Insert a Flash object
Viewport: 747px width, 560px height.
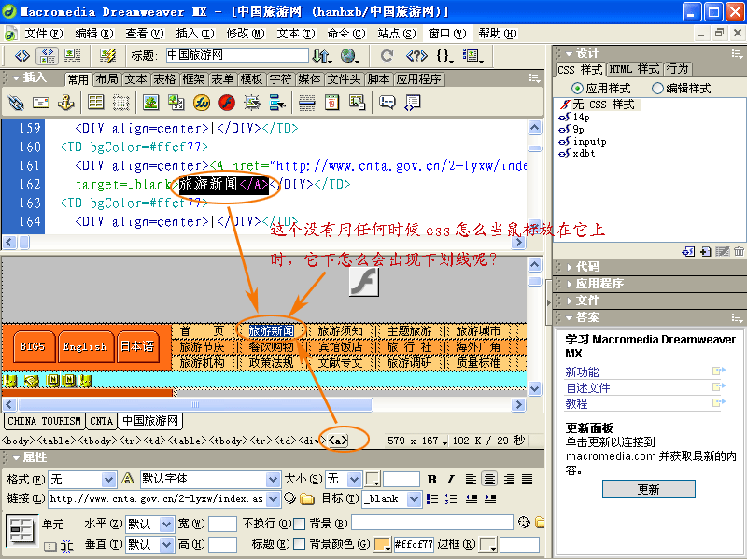tap(226, 102)
